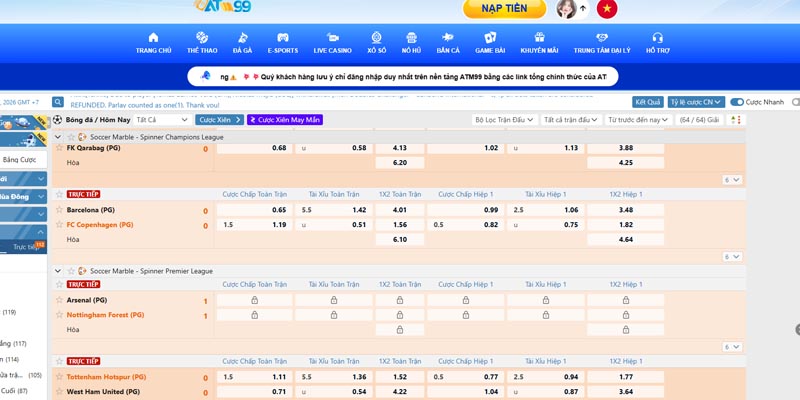Open the Bắn Cá fish game icon

click(447, 37)
